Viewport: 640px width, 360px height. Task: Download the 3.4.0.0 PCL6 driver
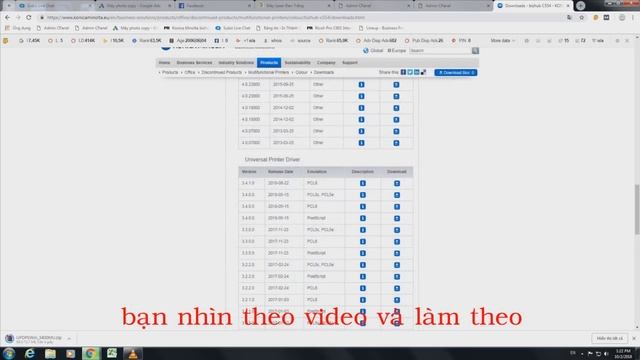(397, 207)
